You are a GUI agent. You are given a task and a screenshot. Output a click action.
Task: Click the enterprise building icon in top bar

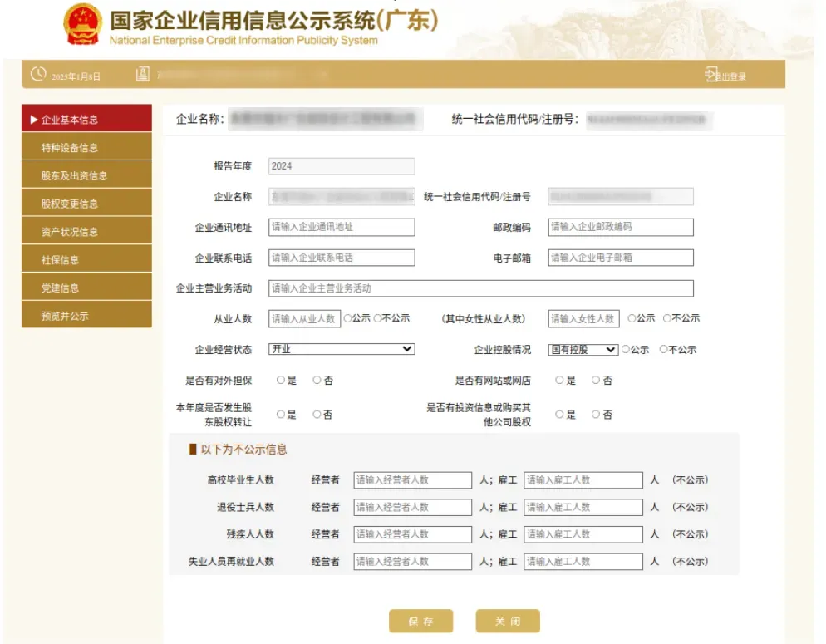[142, 75]
